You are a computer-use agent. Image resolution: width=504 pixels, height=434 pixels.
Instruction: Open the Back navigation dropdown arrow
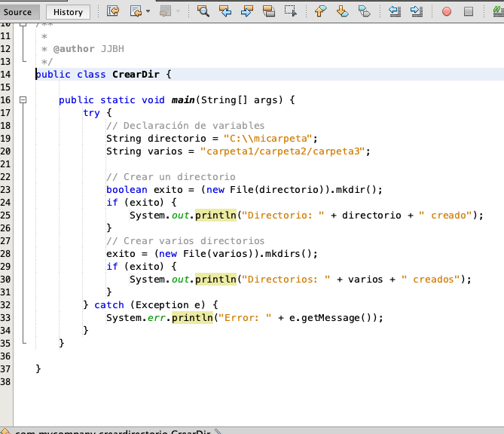coord(148,11)
